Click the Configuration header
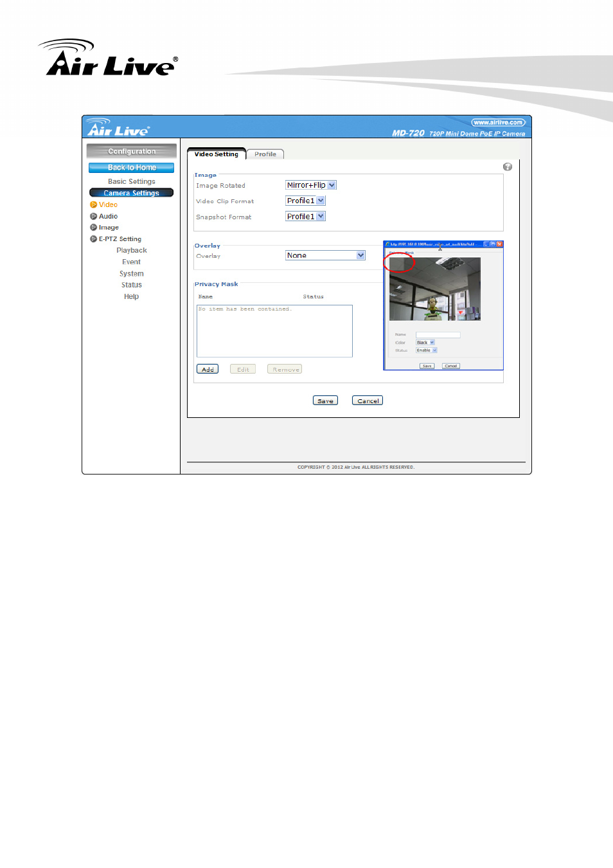 coord(132,151)
